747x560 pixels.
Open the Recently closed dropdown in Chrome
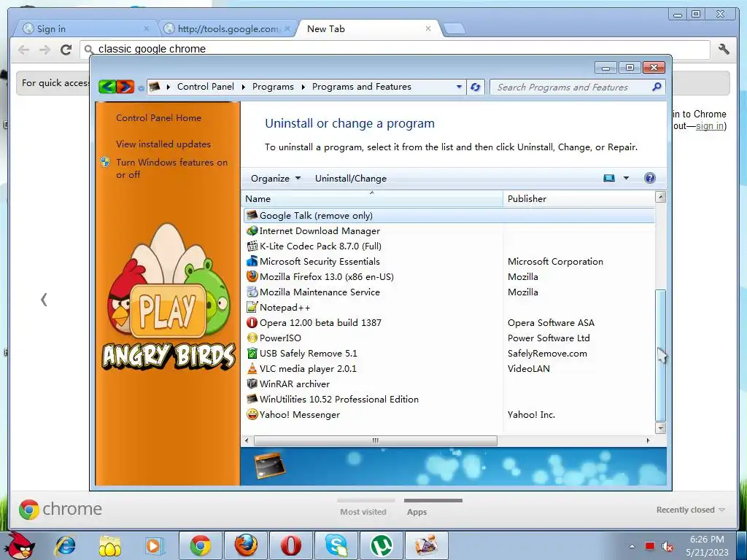(690, 510)
